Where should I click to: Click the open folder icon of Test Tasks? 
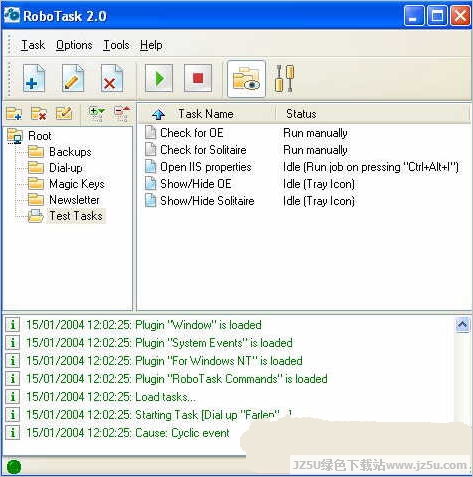pos(36,216)
